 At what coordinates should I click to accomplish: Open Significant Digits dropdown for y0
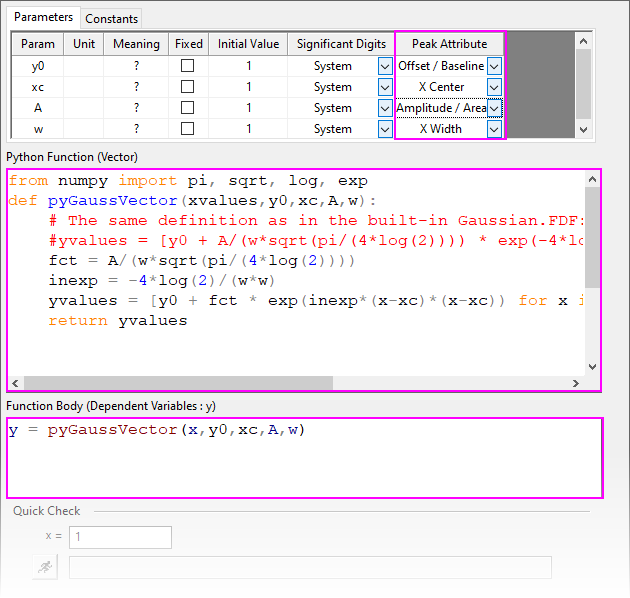(x=385, y=66)
